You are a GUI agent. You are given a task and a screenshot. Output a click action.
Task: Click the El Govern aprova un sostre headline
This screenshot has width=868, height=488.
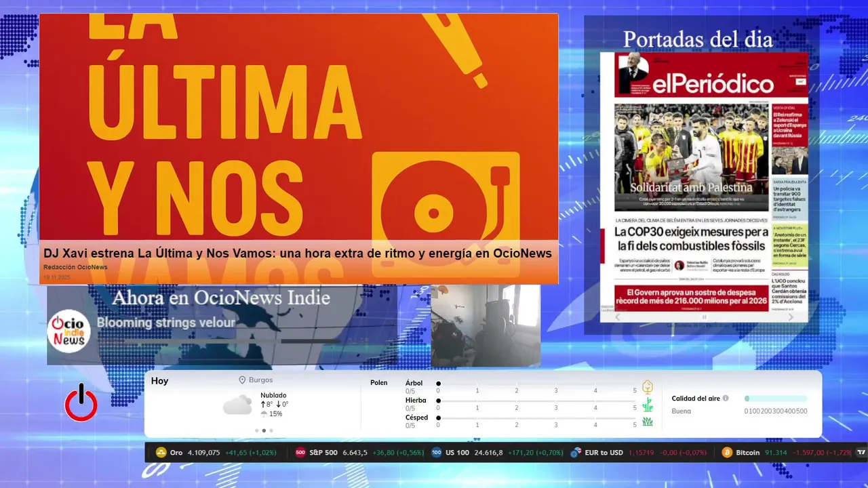(x=692, y=296)
